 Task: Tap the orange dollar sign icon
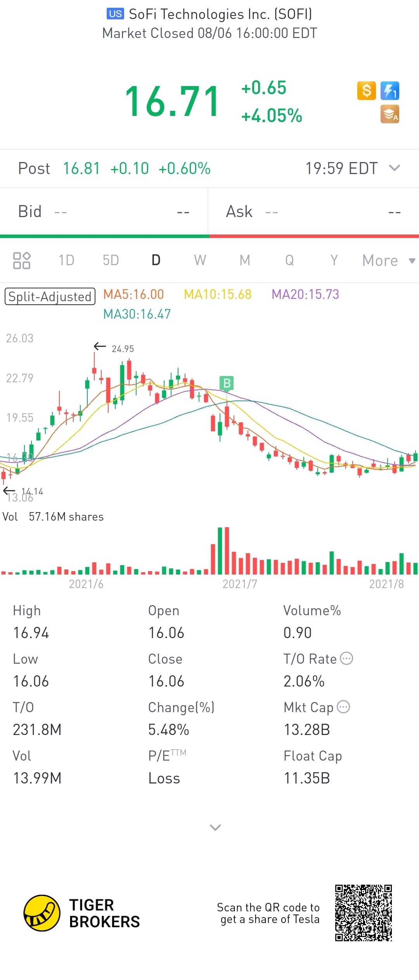tap(367, 91)
